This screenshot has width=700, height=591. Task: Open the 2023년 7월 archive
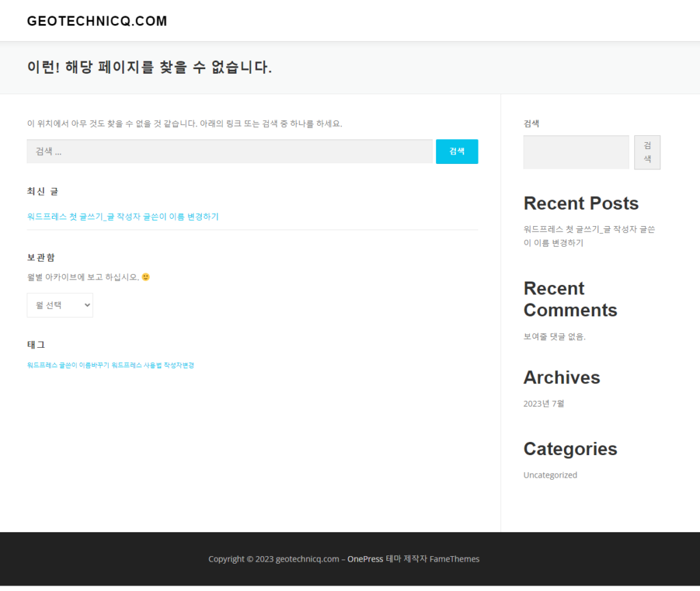click(543, 404)
